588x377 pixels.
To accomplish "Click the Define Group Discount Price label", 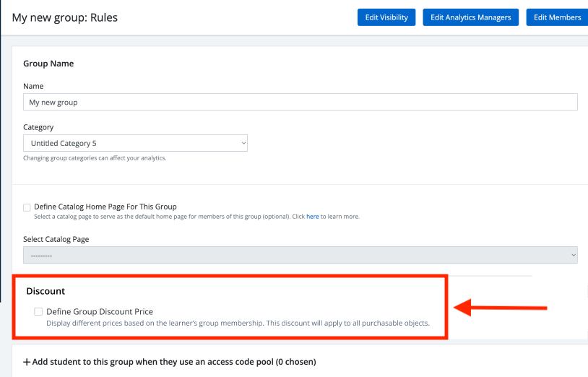I will pyautogui.click(x=100, y=311).
